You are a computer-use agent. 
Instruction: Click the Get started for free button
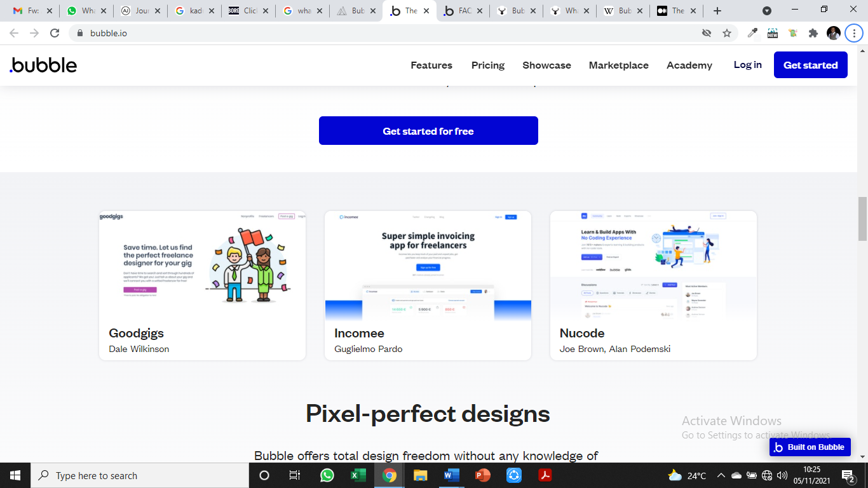[428, 131]
